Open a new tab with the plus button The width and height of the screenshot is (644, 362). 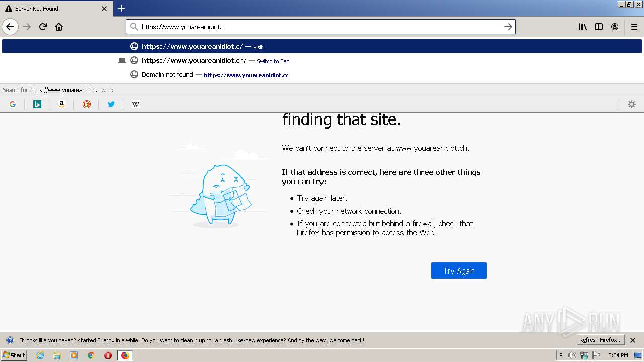click(x=121, y=8)
